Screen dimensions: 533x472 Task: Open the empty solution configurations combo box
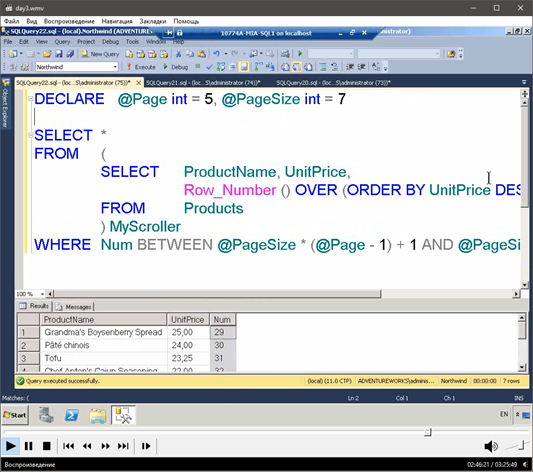331,54
